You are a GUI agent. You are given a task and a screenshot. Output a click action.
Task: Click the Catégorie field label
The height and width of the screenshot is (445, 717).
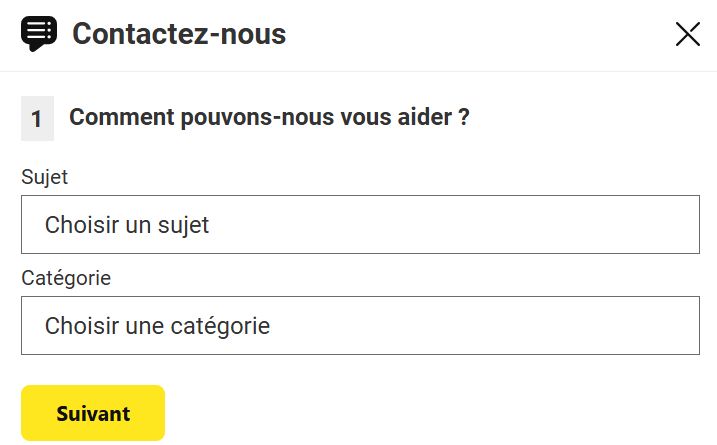point(66,277)
